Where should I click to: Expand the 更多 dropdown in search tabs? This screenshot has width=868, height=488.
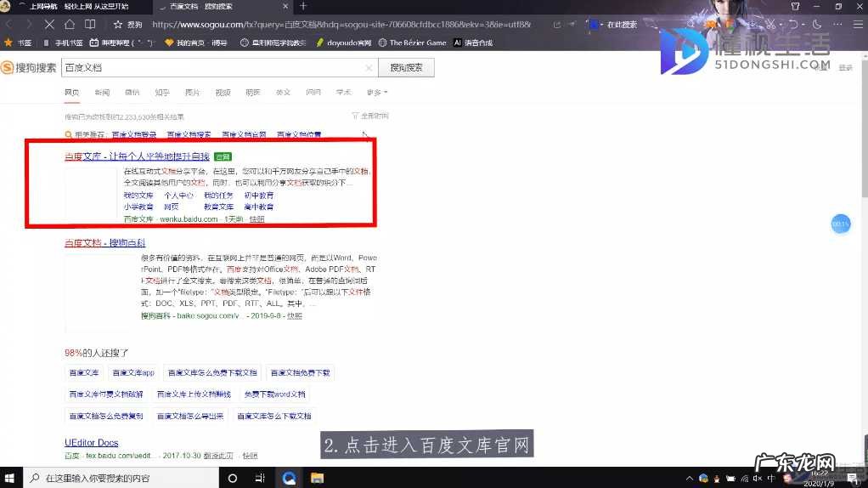[376, 93]
